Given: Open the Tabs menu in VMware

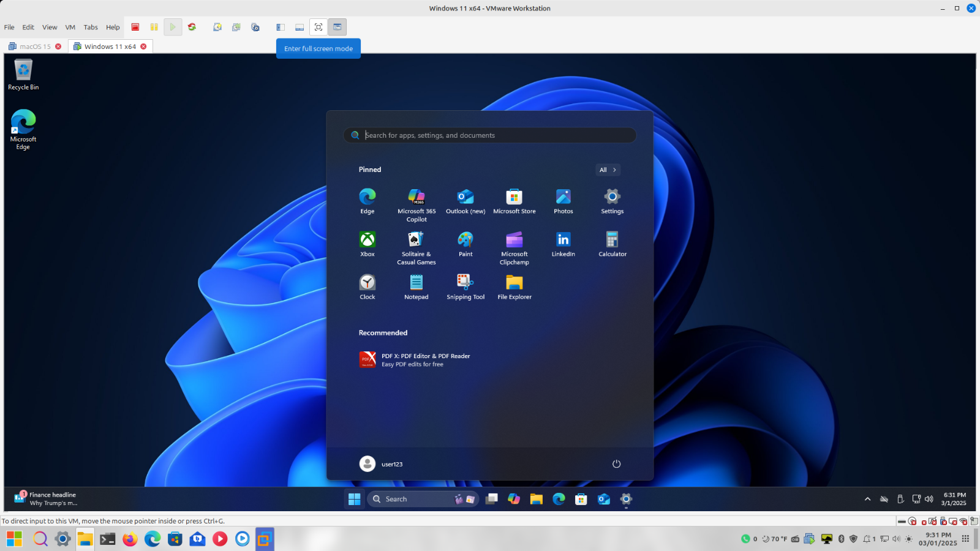Looking at the screenshot, I should pos(91,27).
